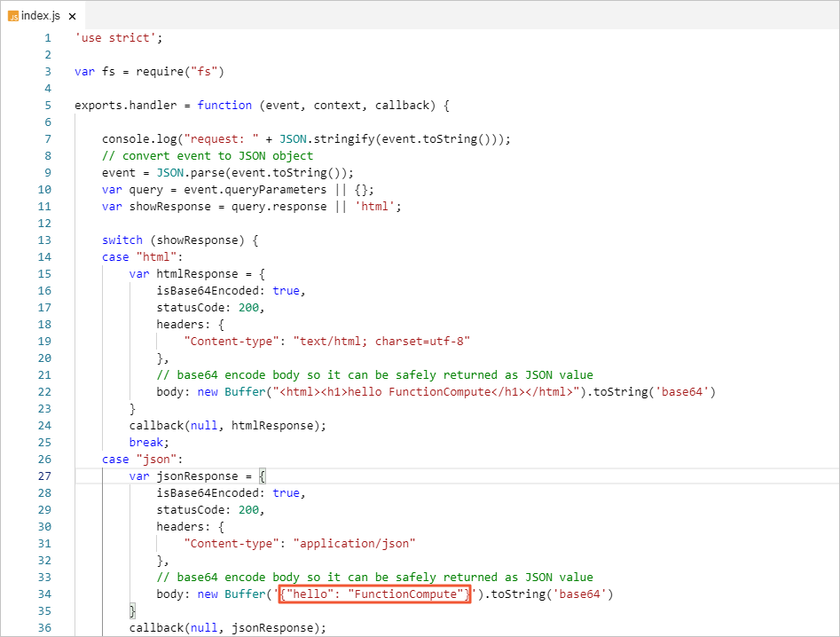The height and width of the screenshot is (637, 840).
Task: Click exports.handler on line 5
Action: coord(125,106)
